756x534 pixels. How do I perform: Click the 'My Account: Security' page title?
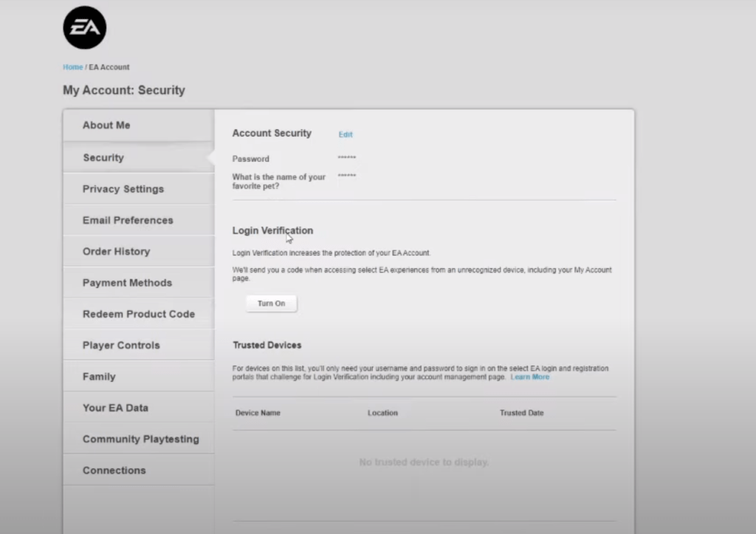pos(124,90)
